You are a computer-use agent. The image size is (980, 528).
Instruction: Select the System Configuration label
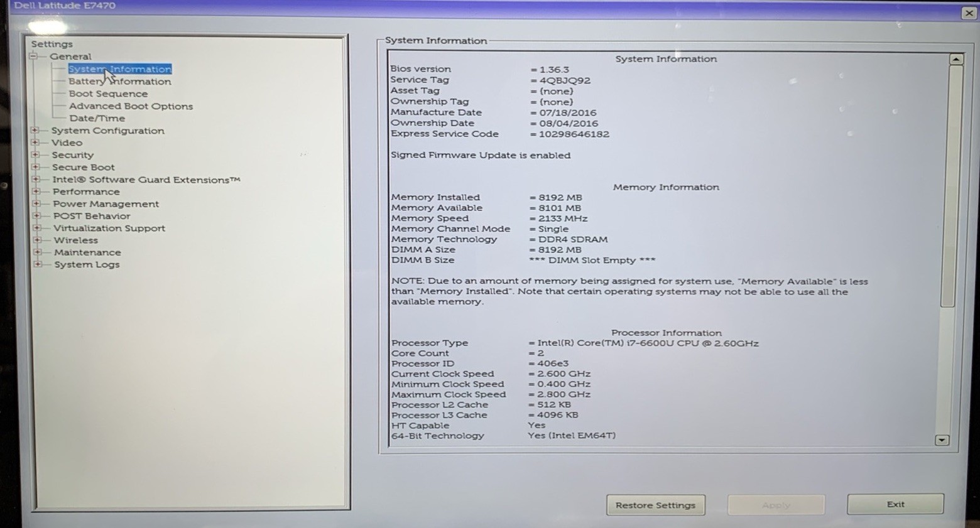click(x=107, y=131)
